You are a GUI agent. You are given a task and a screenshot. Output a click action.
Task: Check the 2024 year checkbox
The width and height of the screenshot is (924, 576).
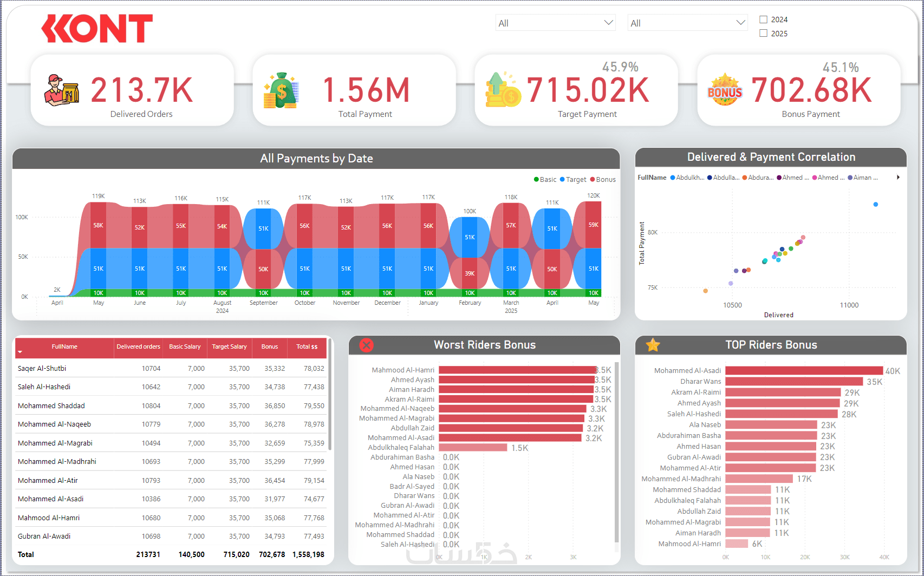(x=764, y=19)
